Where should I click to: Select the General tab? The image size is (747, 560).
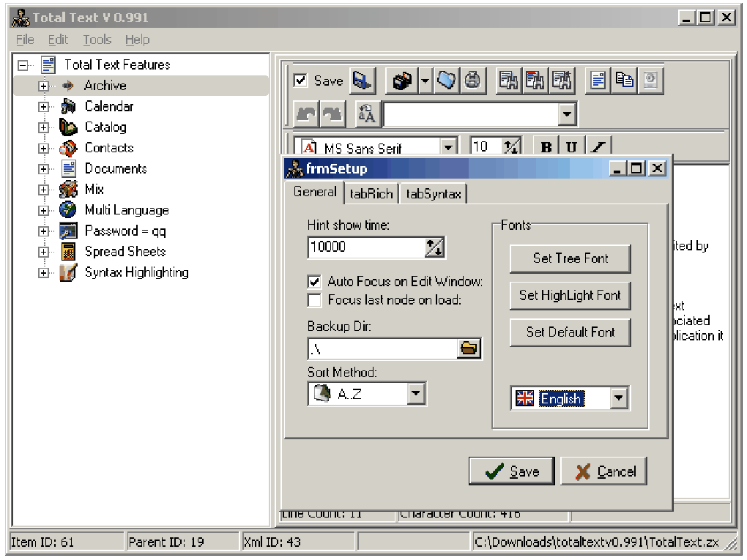click(315, 192)
